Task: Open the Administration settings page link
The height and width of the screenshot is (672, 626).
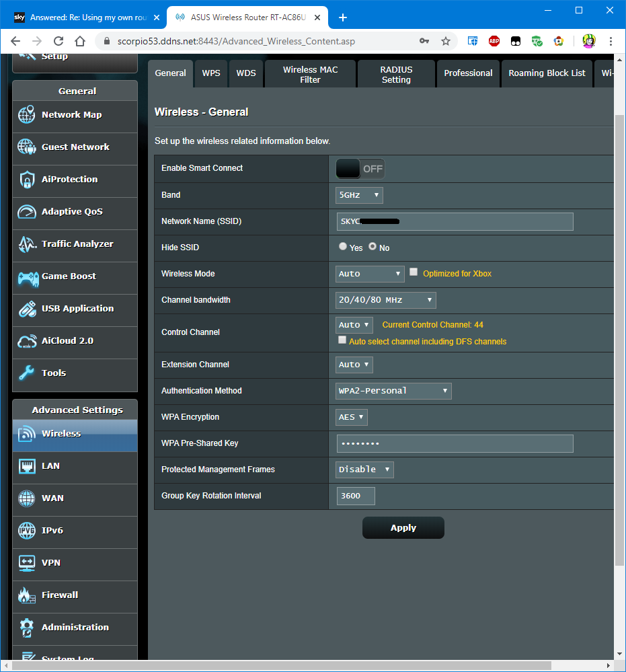Action: (x=75, y=628)
